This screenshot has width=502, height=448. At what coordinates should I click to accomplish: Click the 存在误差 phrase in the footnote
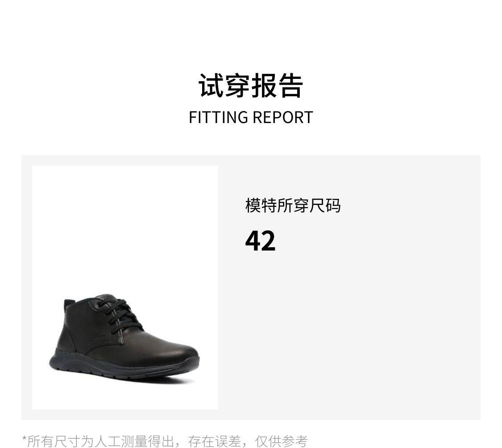214,441
